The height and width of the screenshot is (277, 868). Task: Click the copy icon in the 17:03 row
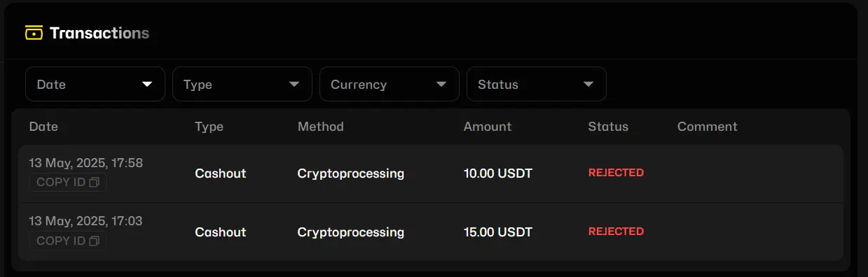click(95, 241)
